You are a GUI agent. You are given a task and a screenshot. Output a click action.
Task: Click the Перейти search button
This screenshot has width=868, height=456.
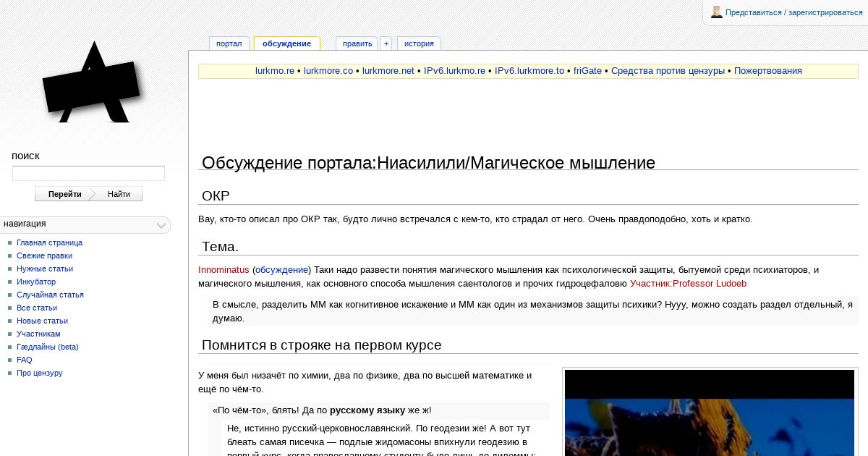(65, 194)
